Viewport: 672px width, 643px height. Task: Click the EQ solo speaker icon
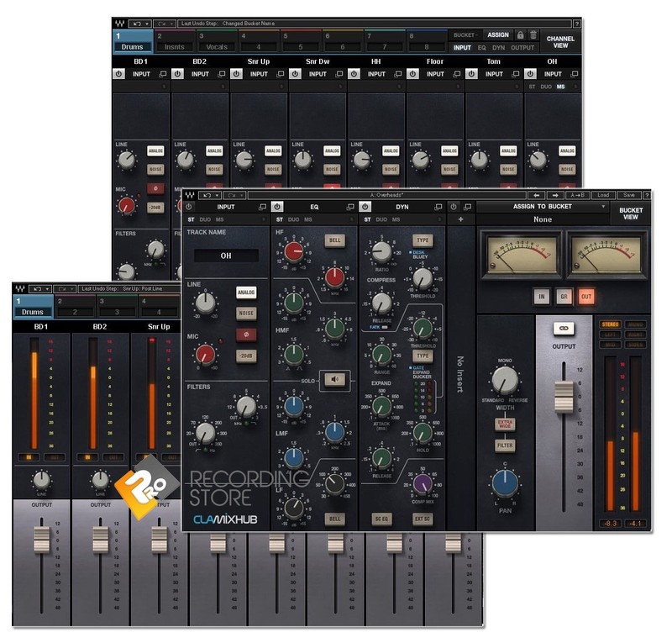pyautogui.click(x=334, y=379)
